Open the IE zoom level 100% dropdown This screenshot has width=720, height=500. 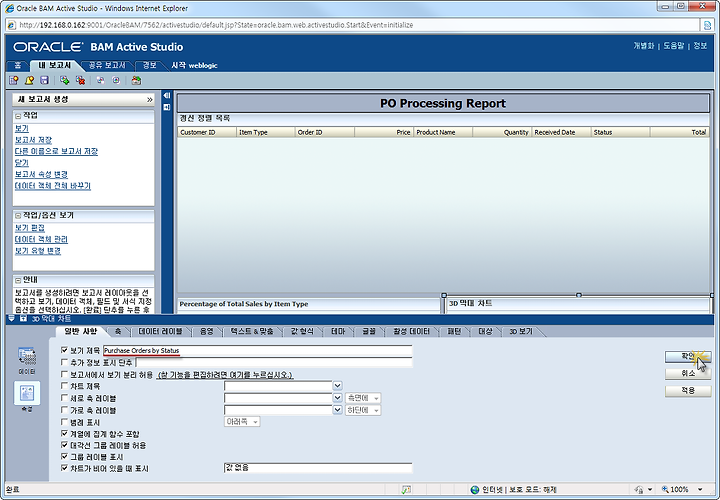[x=700, y=489]
